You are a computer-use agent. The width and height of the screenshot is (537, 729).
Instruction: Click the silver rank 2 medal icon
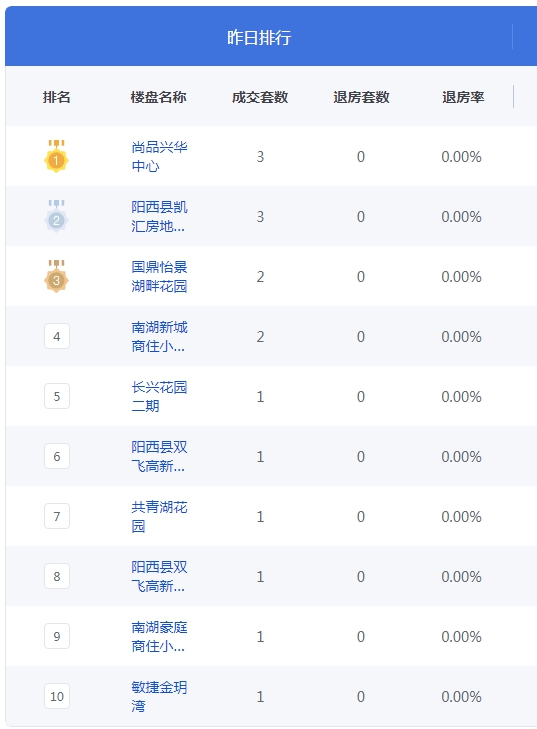point(56,216)
